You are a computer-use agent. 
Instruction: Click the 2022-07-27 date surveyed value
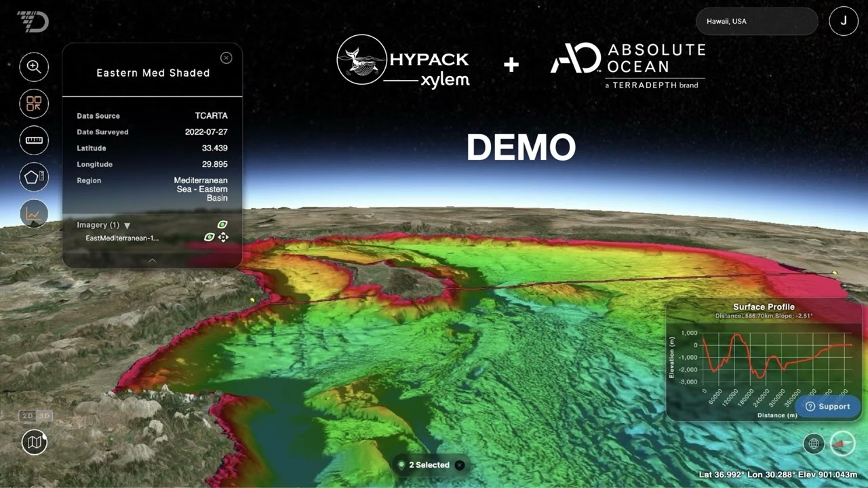point(206,132)
